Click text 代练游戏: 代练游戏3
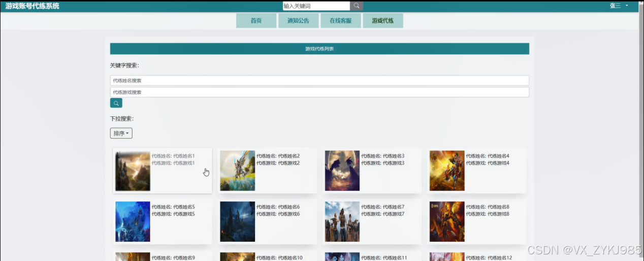The image size is (644, 261). (x=383, y=163)
